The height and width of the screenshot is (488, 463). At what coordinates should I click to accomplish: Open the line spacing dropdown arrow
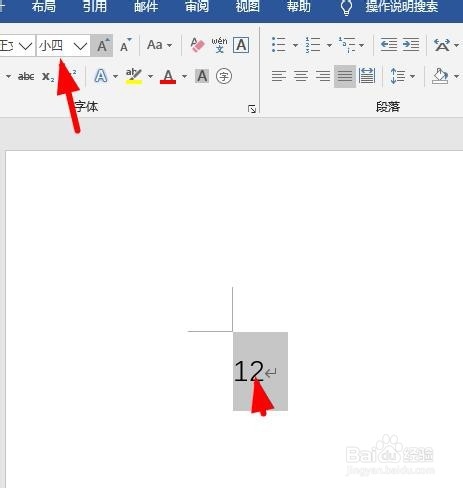click(x=412, y=77)
